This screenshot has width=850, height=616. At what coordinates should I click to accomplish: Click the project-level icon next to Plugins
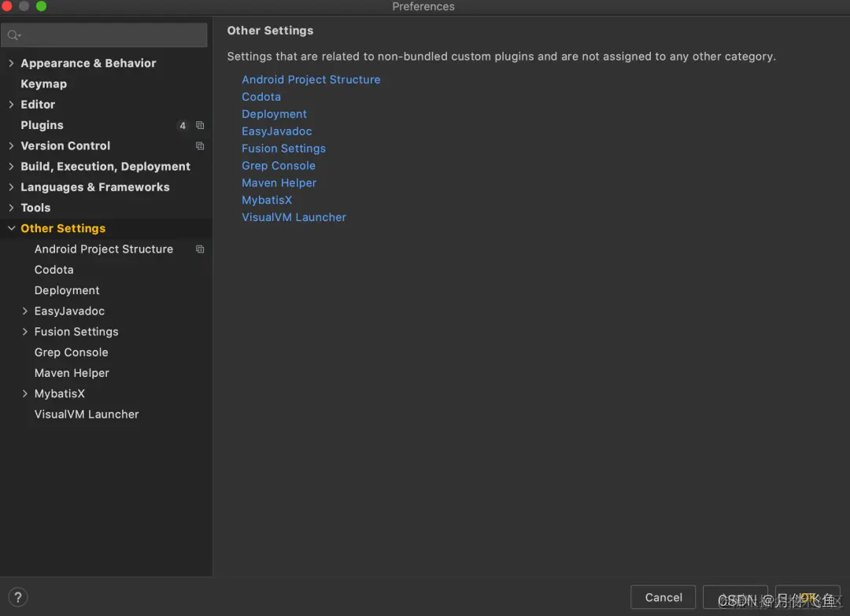(x=200, y=125)
